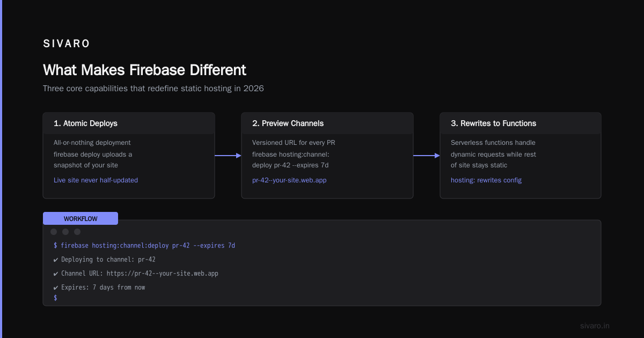Click the second terminal window dot

click(65, 232)
